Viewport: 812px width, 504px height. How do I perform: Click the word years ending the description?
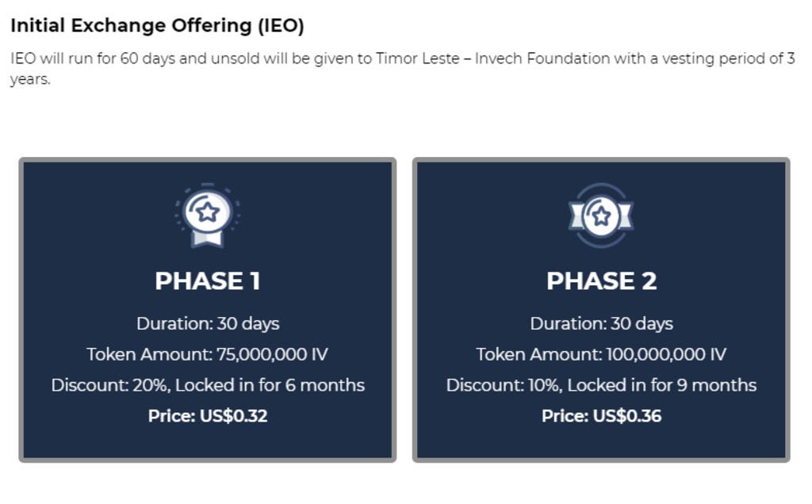click(30, 80)
